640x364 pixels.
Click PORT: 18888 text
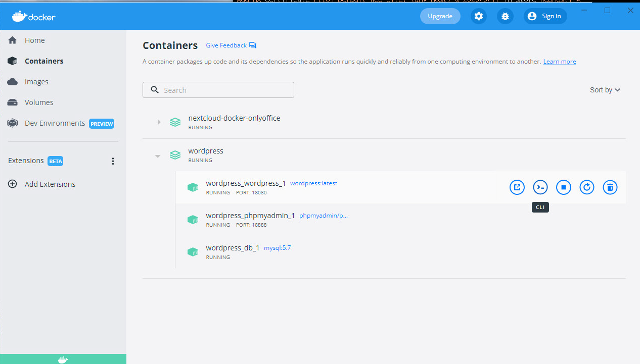pos(251,225)
